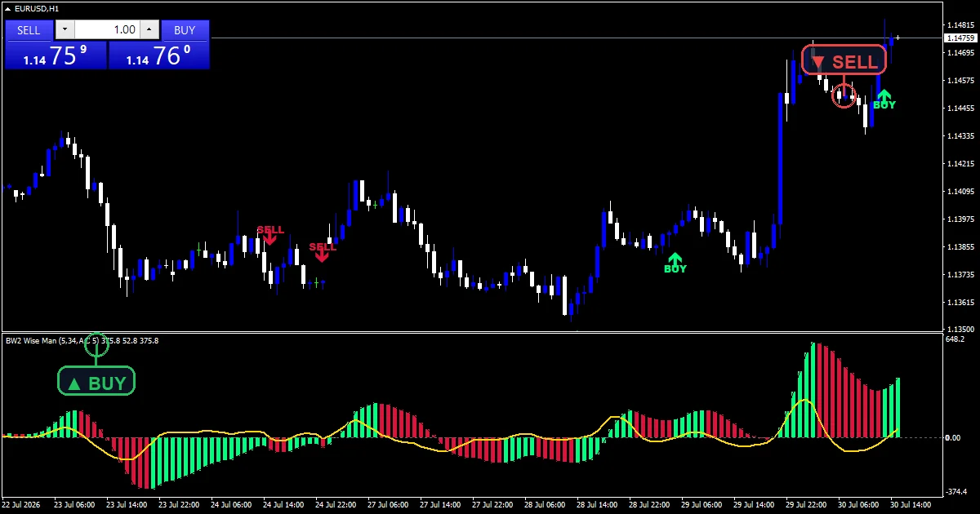The image size is (980, 514).
Task: Click the 29 Jul 14:00 time label
Action: (x=755, y=504)
